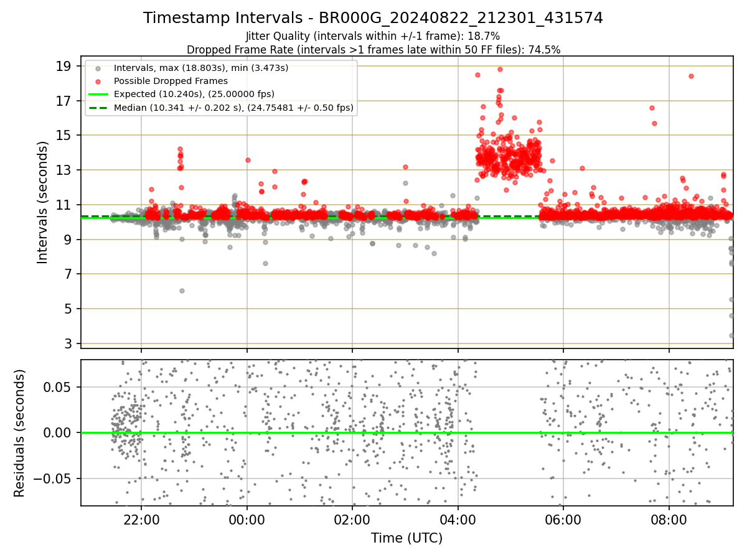Click the dashed green line sample in the legend
The width and height of the screenshot is (747, 560).
coord(98,108)
